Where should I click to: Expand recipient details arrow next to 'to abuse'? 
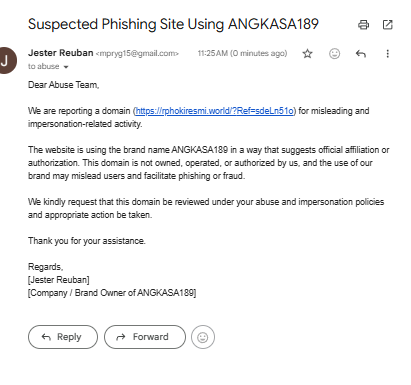coord(66,67)
